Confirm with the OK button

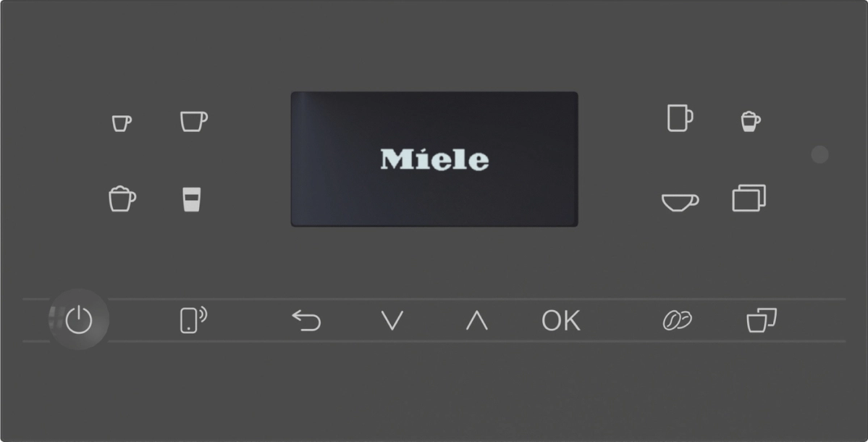coord(561,321)
